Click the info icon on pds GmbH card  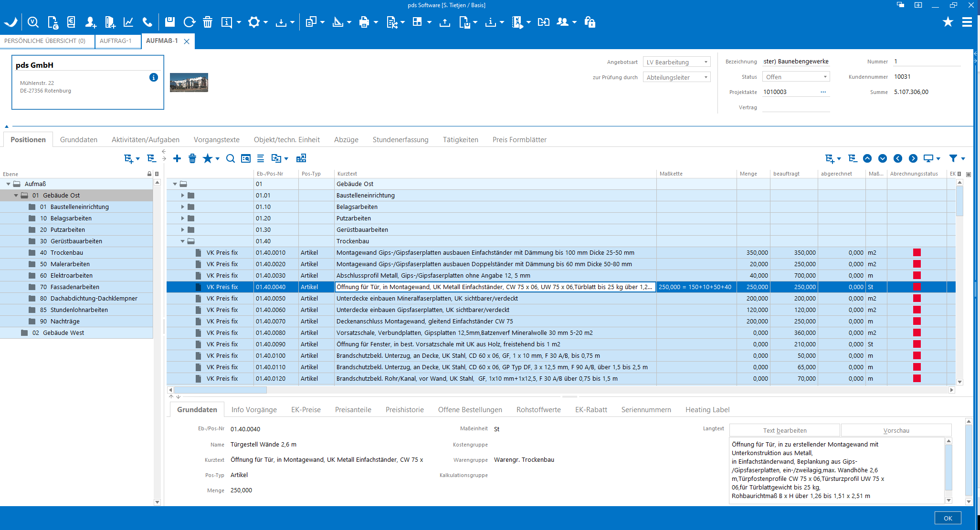(154, 77)
